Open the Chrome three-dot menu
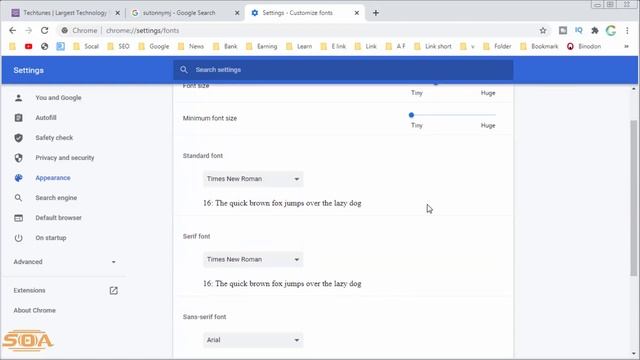 click(627, 31)
